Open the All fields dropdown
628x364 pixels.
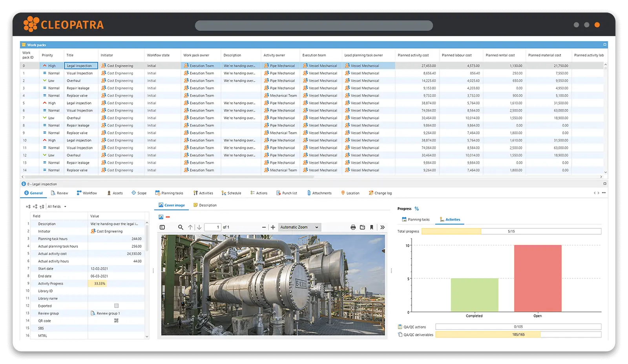click(56, 206)
